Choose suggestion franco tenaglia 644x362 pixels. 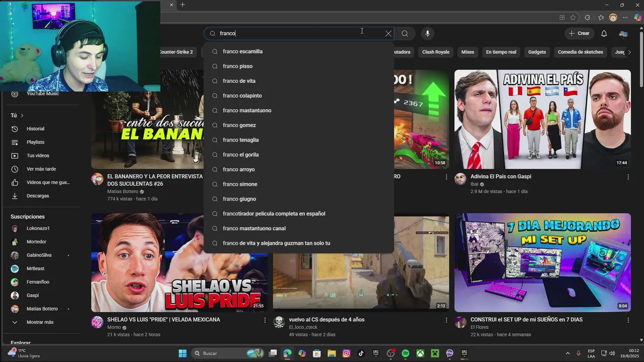click(x=299, y=140)
